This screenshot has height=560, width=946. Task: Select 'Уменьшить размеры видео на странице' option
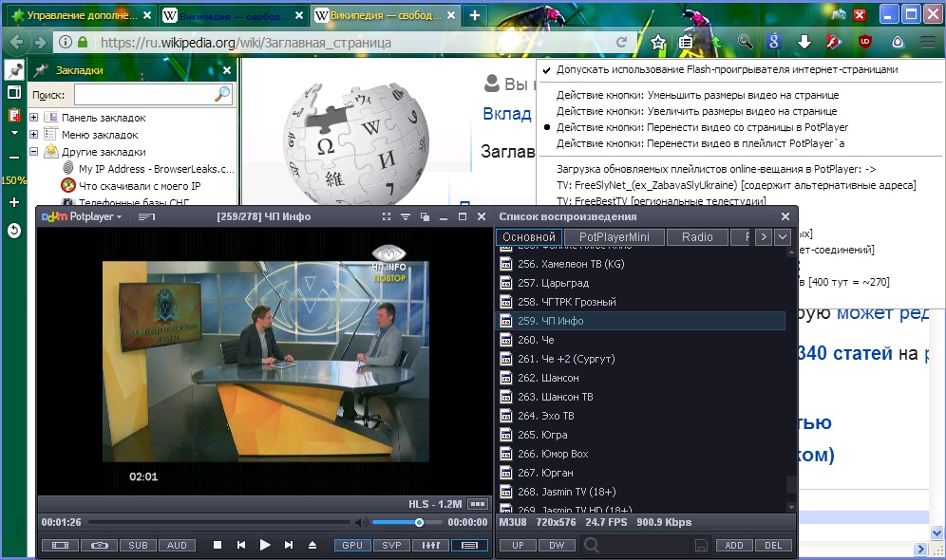pyautogui.click(x=697, y=95)
